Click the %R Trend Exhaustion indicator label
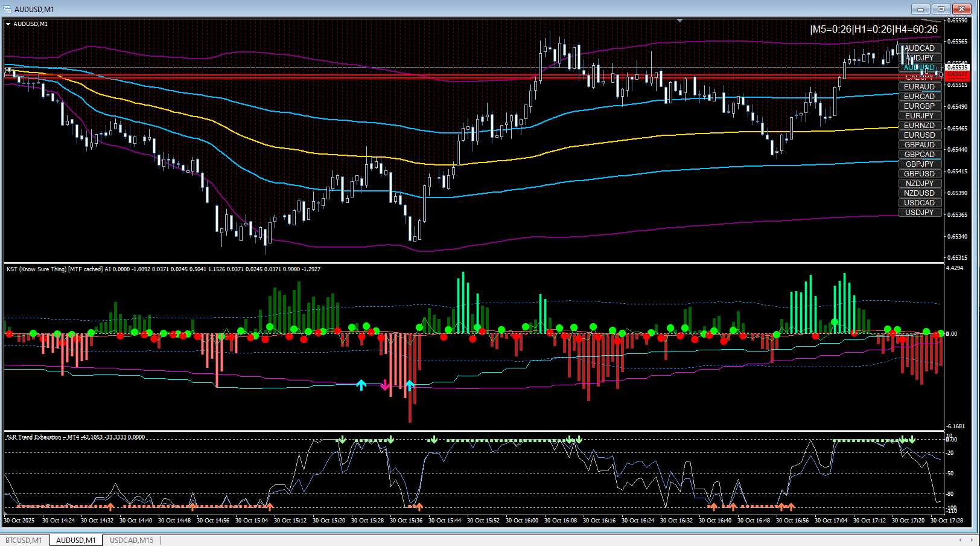Image resolution: width=980 pixels, height=546 pixels. tap(75, 437)
